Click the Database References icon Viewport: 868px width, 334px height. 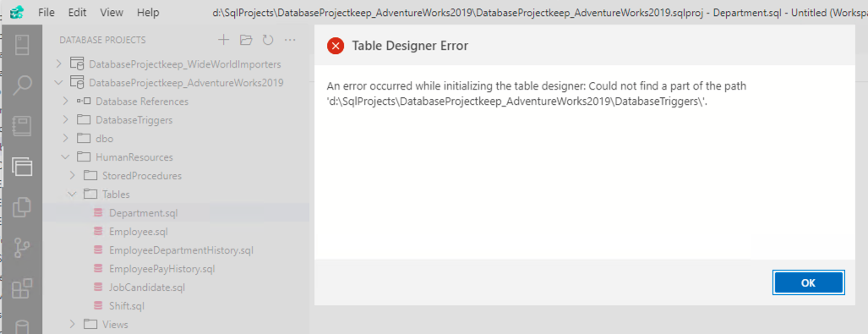click(84, 101)
